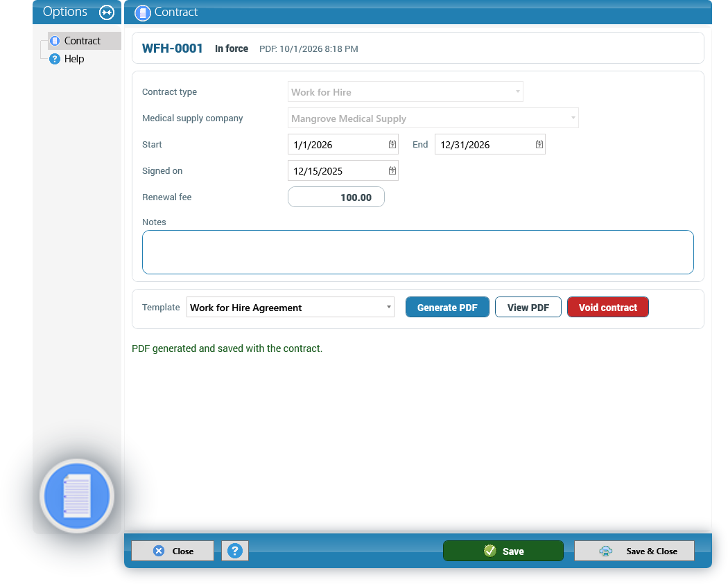
Task: Click the Renewal fee amount field
Action: [x=336, y=197]
